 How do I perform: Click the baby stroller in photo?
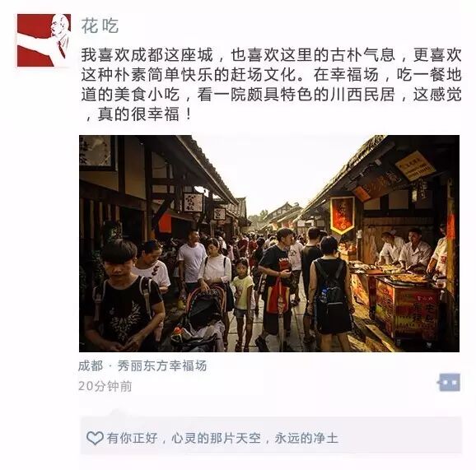pyautogui.click(x=198, y=320)
